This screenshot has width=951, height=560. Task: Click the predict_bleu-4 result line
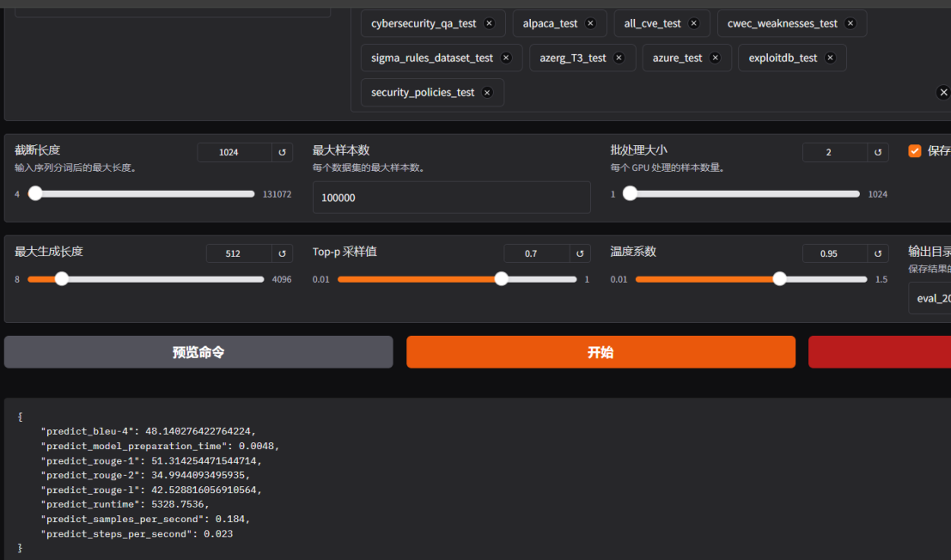(x=149, y=431)
